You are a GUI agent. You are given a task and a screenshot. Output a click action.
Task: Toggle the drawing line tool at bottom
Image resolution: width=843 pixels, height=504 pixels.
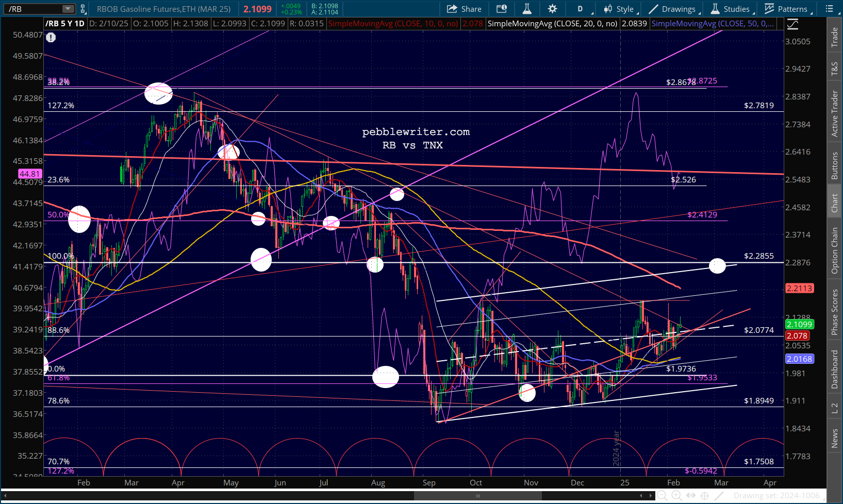point(719,496)
